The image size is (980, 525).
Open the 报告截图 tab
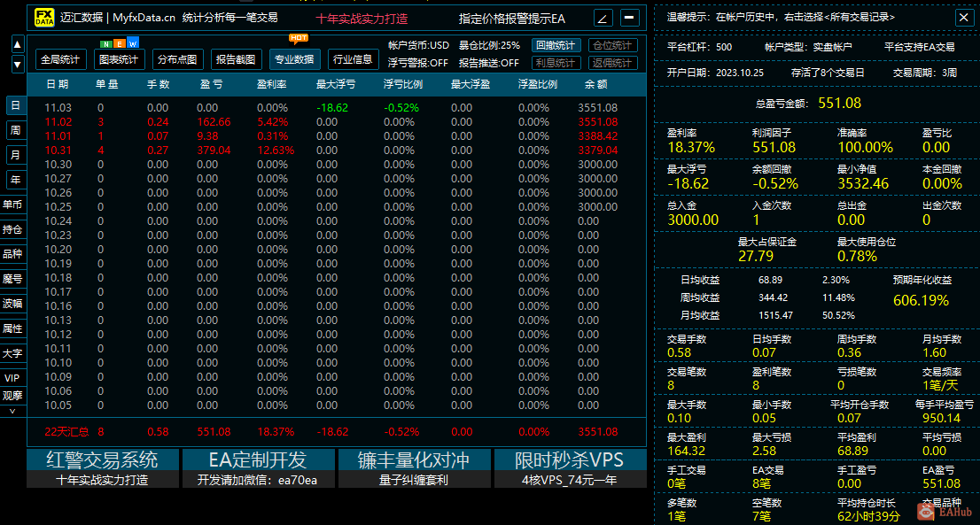(x=237, y=59)
